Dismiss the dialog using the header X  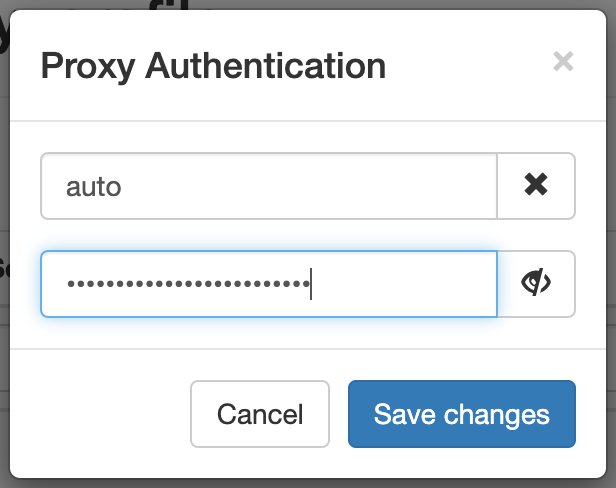click(563, 63)
